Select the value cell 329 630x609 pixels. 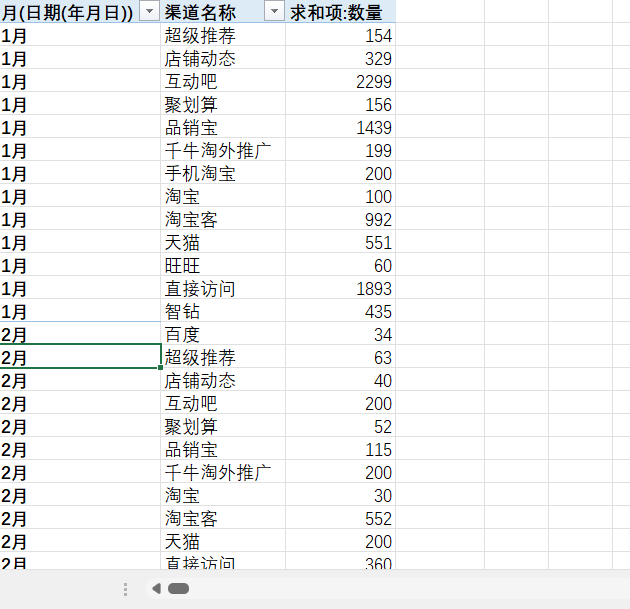coord(341,58)
